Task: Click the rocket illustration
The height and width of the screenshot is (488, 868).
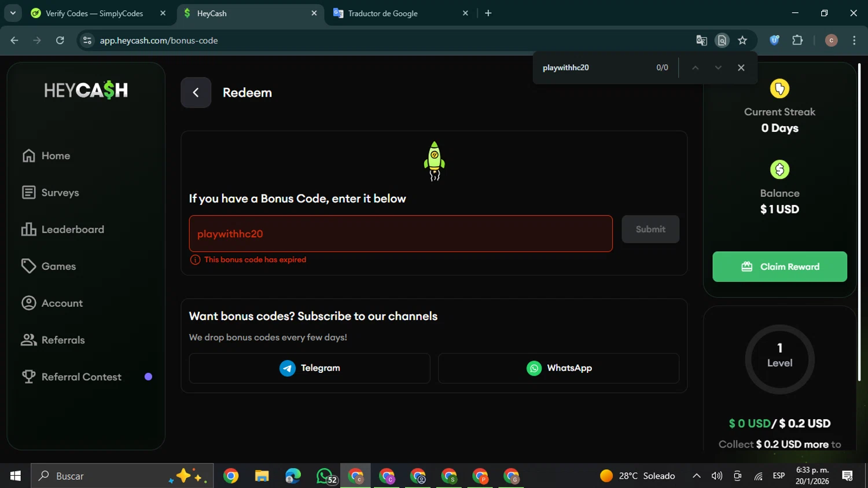Action: click(434, 161)
